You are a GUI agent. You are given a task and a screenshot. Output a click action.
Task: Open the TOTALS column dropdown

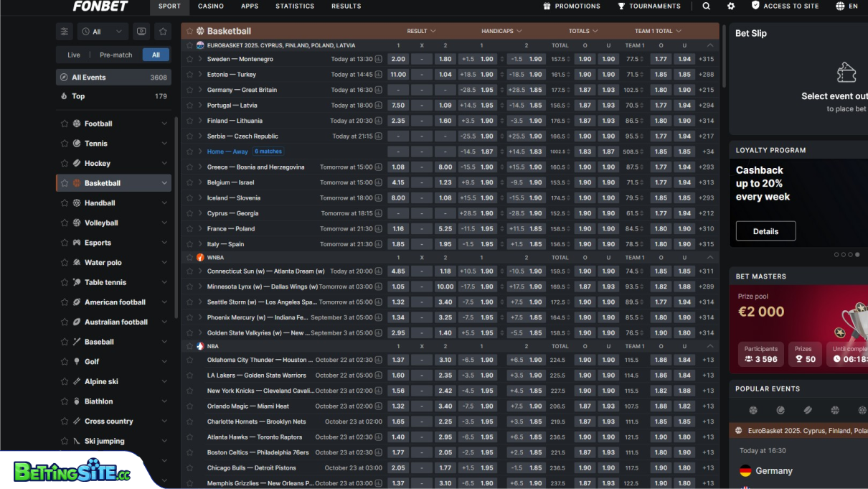tap(583, 31)
